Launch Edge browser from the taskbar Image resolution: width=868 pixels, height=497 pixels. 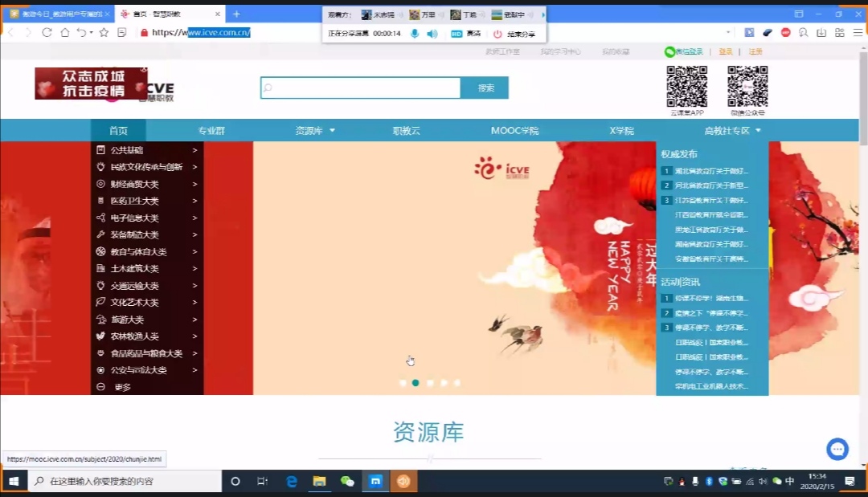291,481
